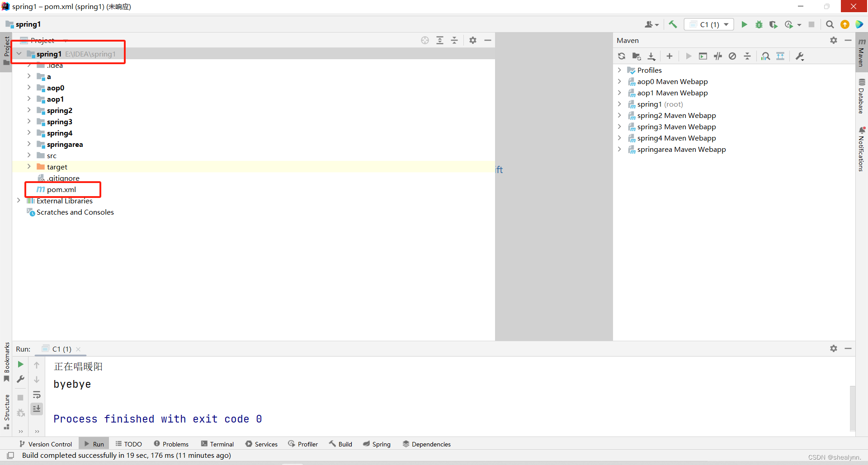Enable soft-wrap in the Run console
Screen dimensions: 868x465
(37, 395)
